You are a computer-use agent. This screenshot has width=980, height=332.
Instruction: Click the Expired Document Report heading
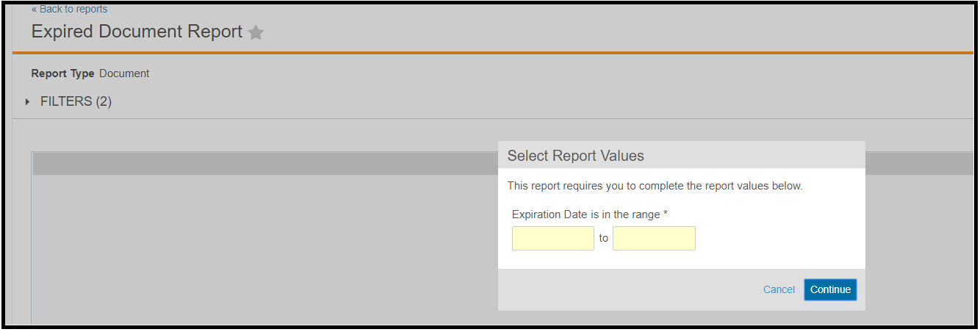(x=137, y=32)
